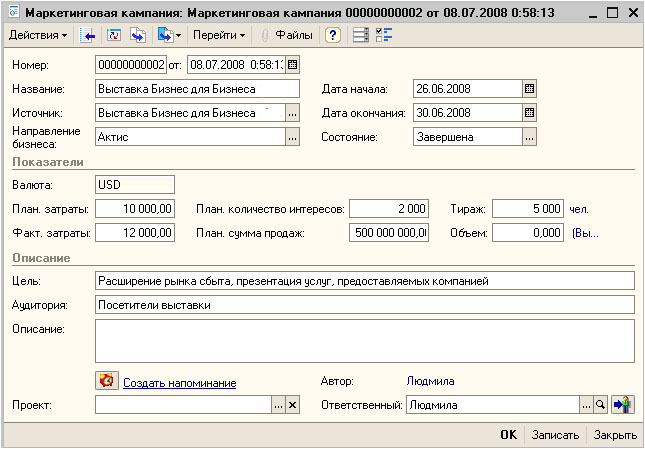Open the Действия dropdown menu
Viewport: 645px width, 449px height.
tap(38, 35)
